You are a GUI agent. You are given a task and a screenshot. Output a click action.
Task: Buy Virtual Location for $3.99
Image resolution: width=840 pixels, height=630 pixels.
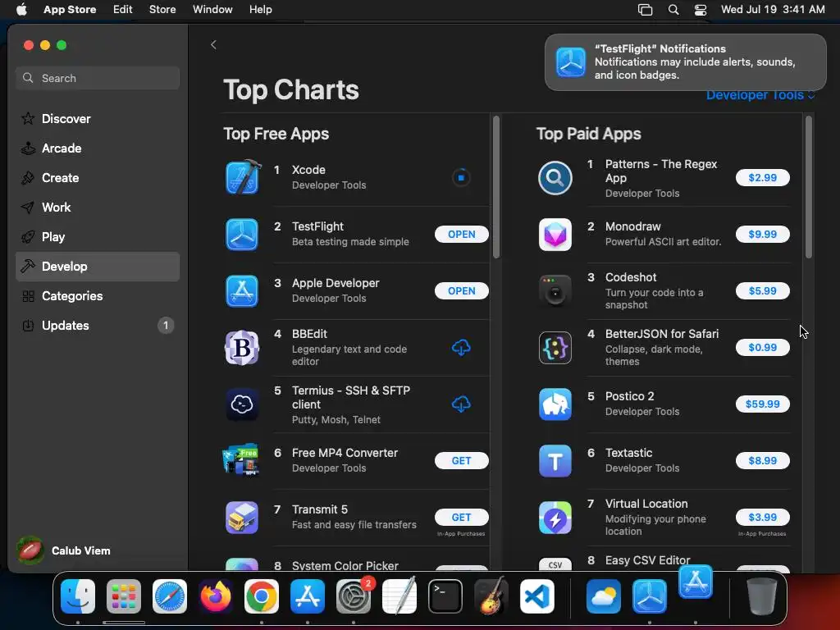(762, 517)
